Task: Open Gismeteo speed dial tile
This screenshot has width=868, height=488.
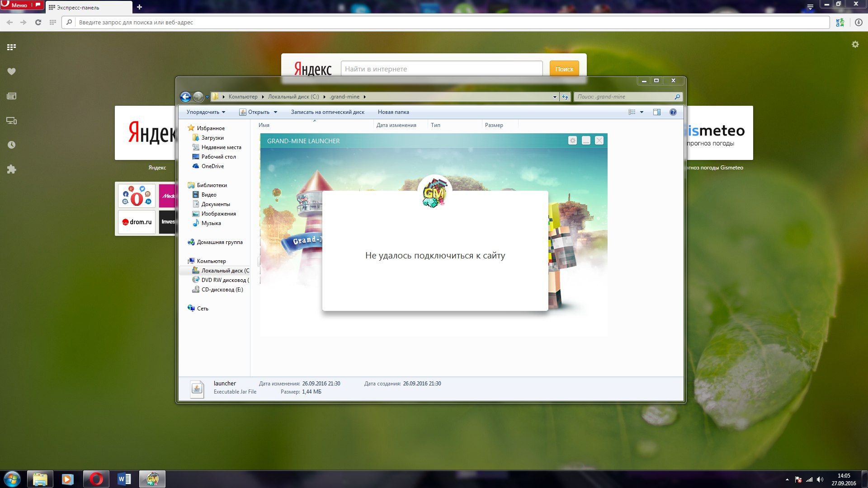Action: (x=719, y=133)
